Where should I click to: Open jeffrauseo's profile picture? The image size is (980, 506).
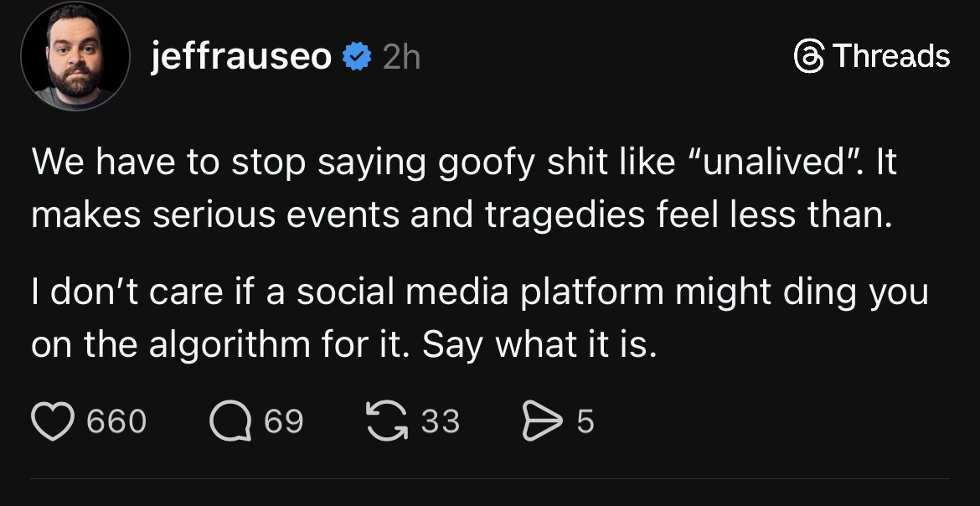pos(75,57)
